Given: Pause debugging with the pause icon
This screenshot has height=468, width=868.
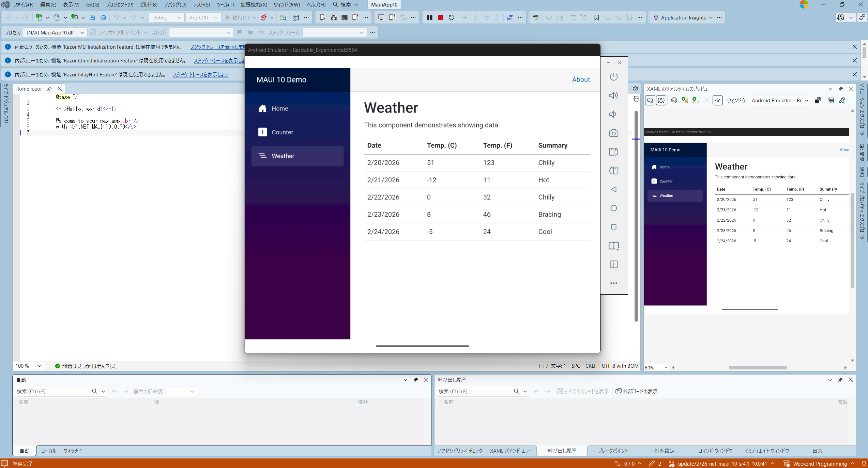Looking at the screenshot, I should click(429, 17).
